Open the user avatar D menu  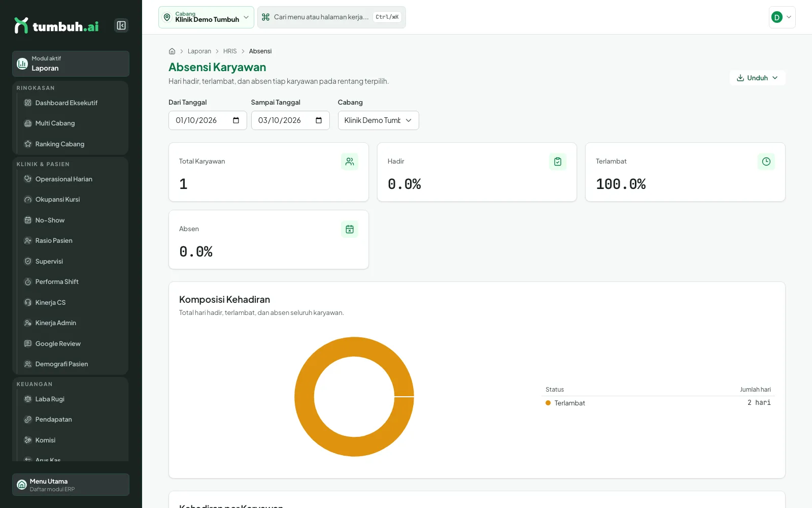point(782,17)
